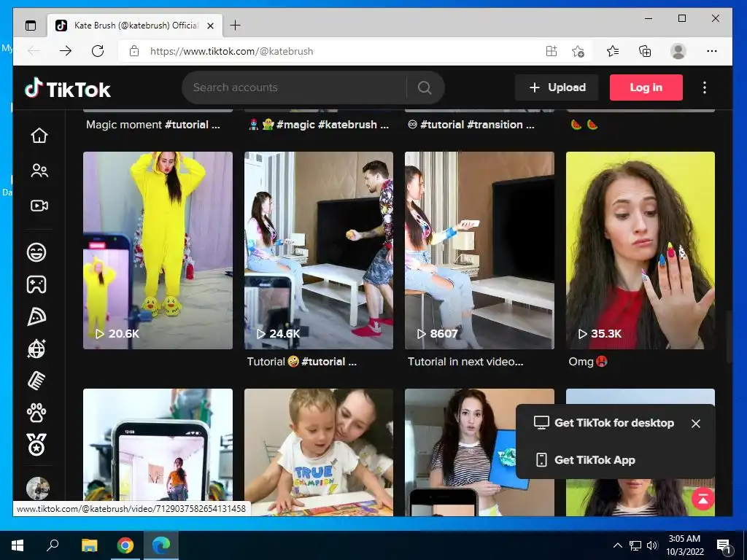747x560 pixels.
Task: Click the 'Tutorial in next video...' caption
Action: pyautogui.click(x=465, y=362)
